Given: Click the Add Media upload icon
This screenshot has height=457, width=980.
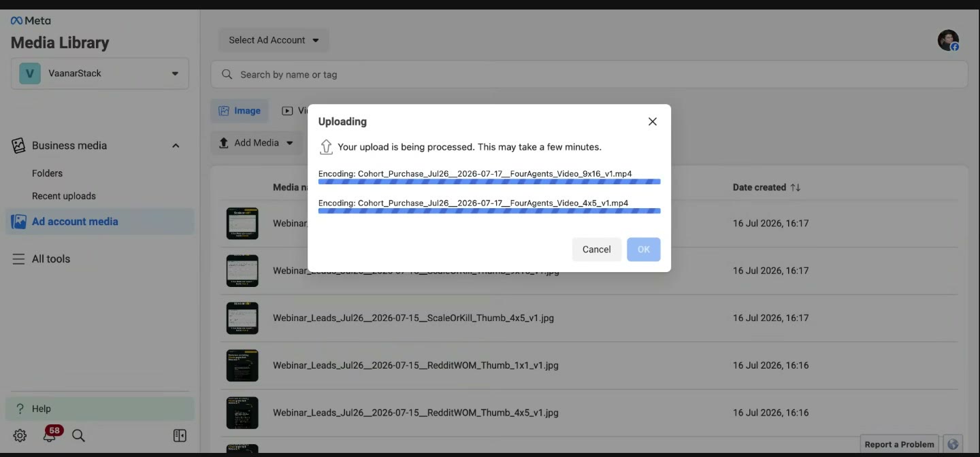Looking at the screenshot, I should (x=223, y=143).
